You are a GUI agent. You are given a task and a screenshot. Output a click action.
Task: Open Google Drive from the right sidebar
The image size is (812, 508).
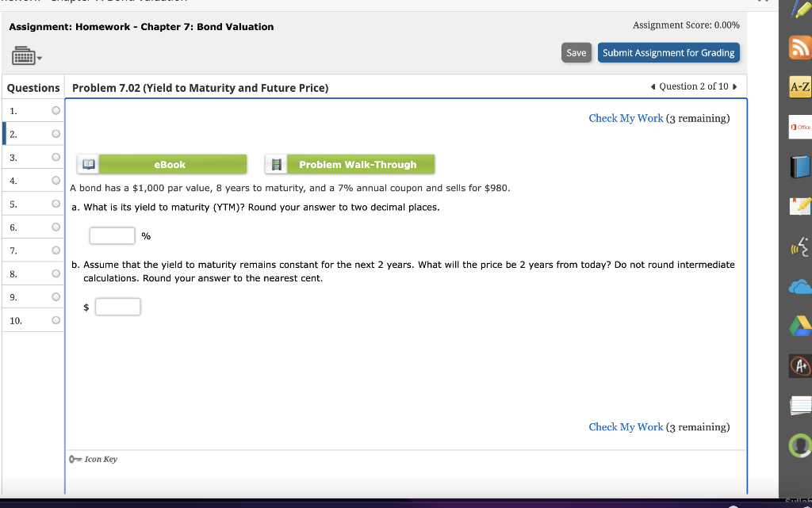799,326
